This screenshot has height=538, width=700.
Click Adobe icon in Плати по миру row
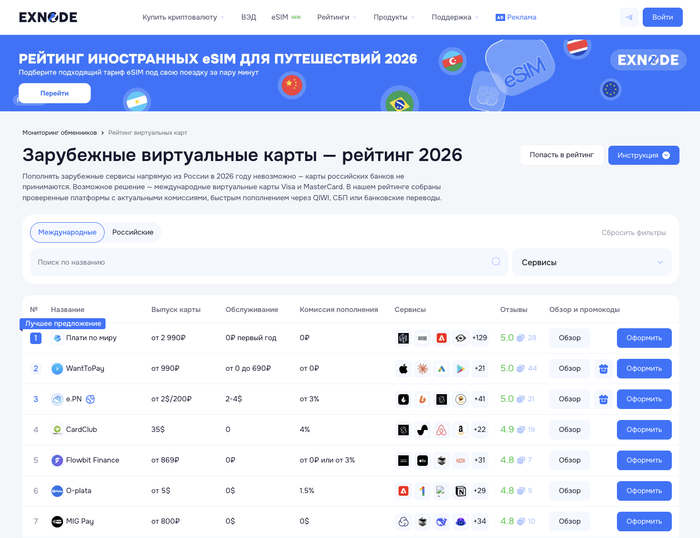[442, 338]
